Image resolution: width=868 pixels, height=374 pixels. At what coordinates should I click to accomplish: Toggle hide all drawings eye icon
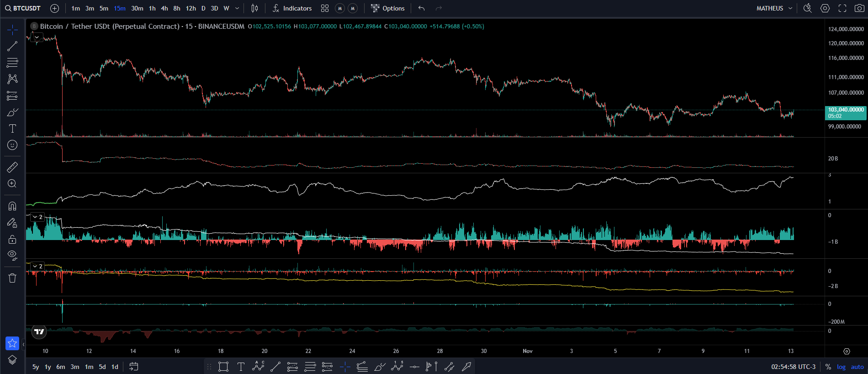pyautogui.click(x=12, y=255)
